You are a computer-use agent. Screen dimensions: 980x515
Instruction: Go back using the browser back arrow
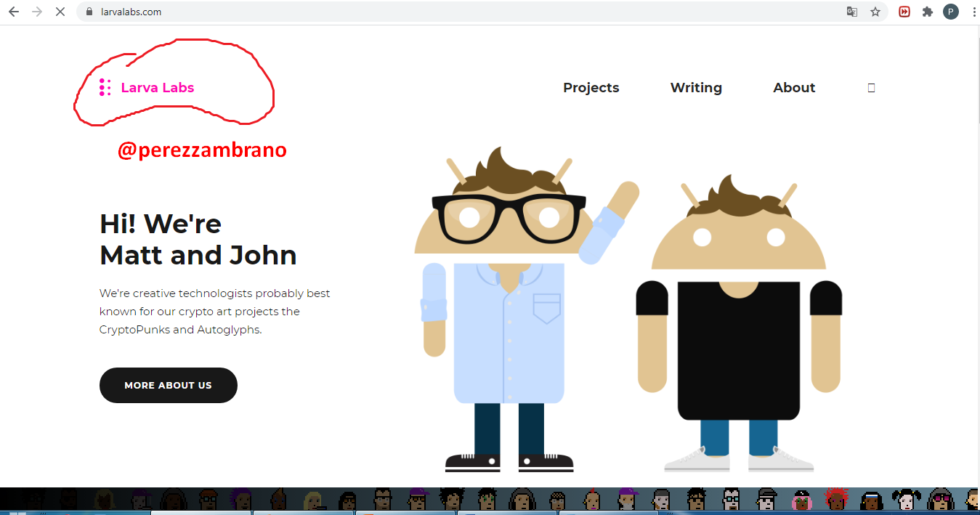coord(13,12)
